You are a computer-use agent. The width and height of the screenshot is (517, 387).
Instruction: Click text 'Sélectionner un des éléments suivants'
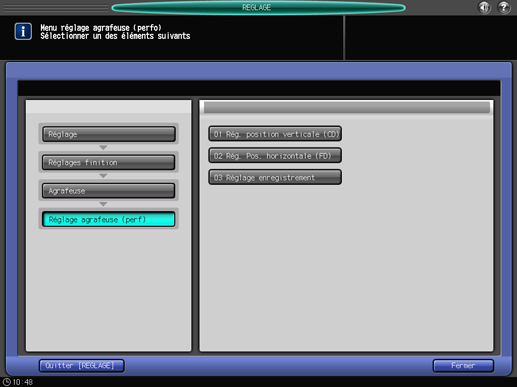tap(115, 36)
